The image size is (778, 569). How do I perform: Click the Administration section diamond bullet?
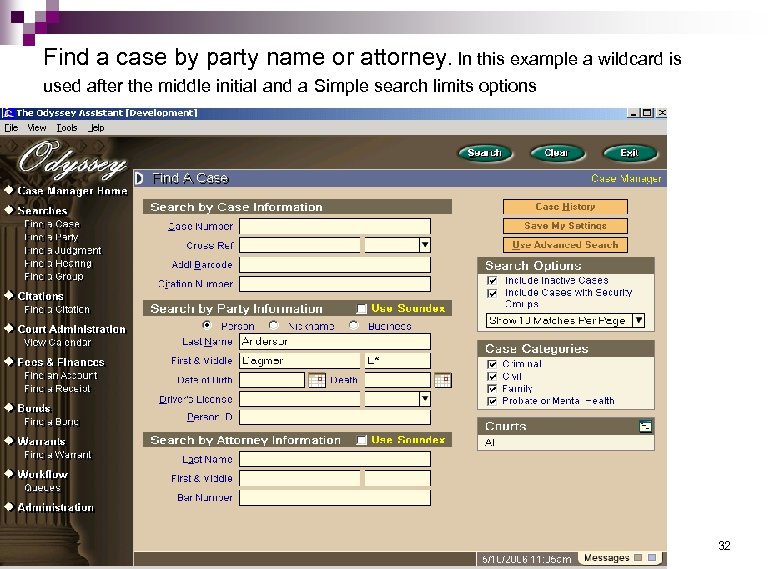[8, 506]
